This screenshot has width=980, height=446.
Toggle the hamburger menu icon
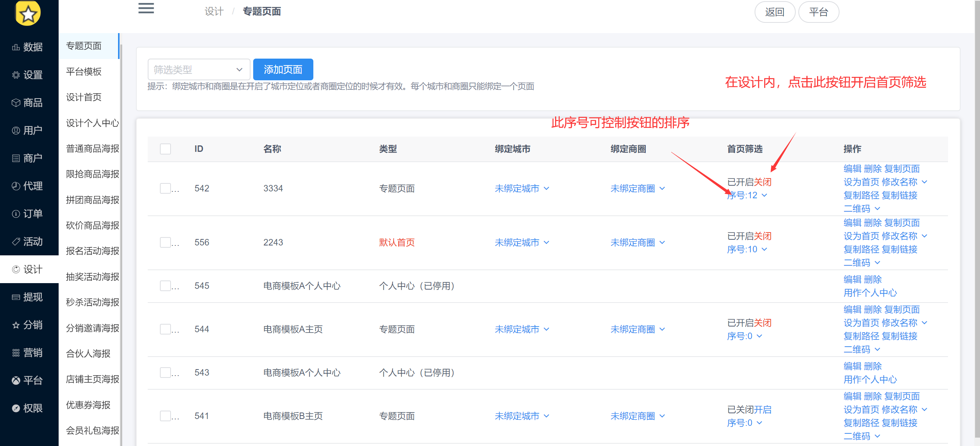coord(146,8)
